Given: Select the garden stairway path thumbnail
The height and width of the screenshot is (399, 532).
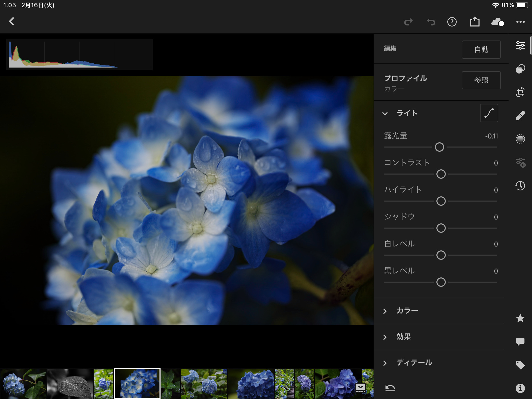Looking at the screenshot, I should [x=284, y=384].
